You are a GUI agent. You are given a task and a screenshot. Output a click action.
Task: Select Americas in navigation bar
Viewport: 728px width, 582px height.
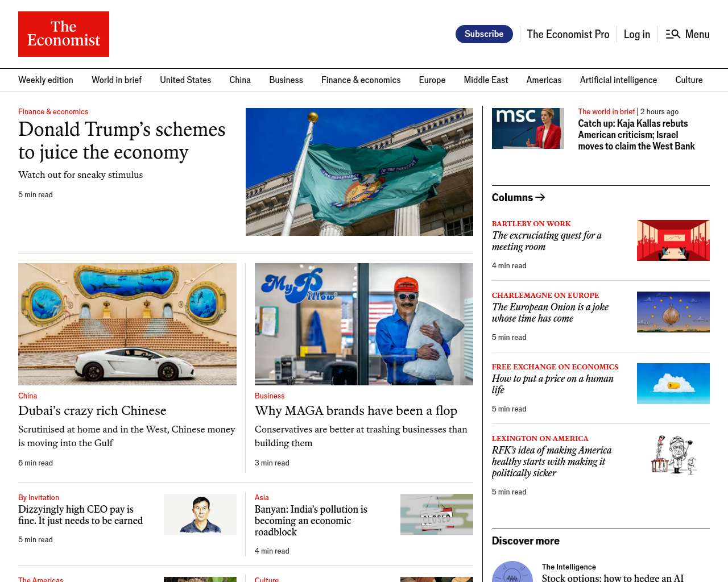[x=544, y=80]
